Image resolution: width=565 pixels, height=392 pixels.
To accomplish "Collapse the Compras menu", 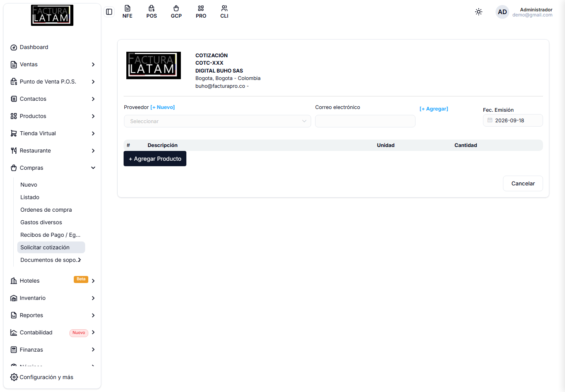I will coord(52,168).
